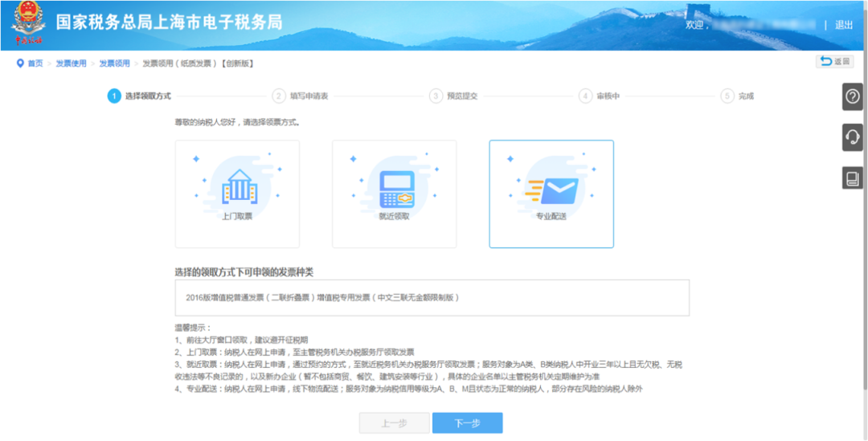Select the 就近领取 option card

click(x=394, y=194)
